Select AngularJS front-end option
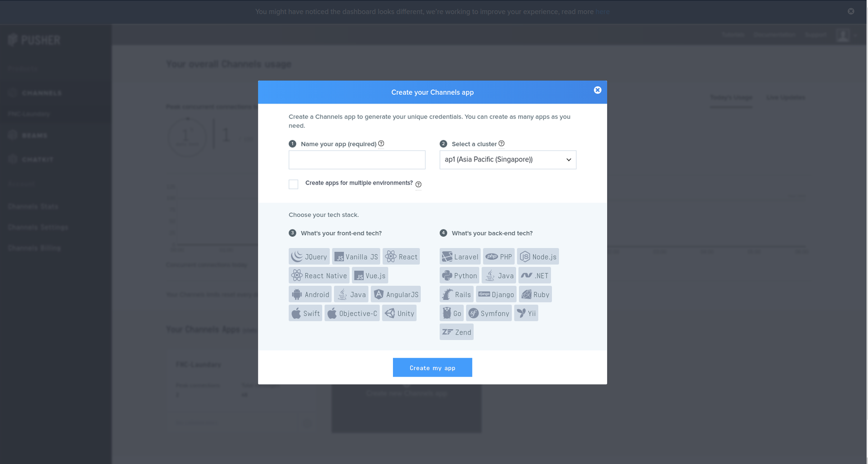This screenshot has height=464, width=868. click(x=396, y=294)
